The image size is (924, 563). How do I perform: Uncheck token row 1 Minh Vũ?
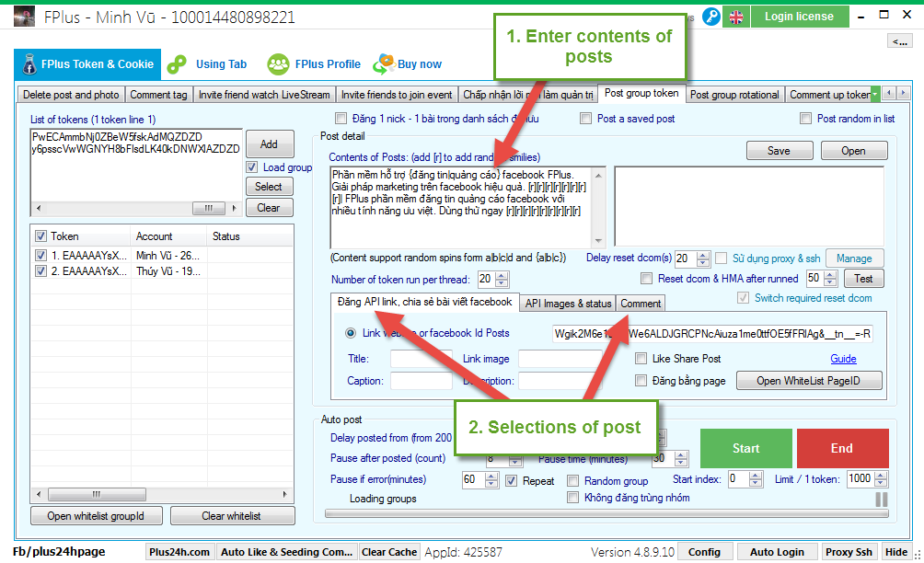40,256
